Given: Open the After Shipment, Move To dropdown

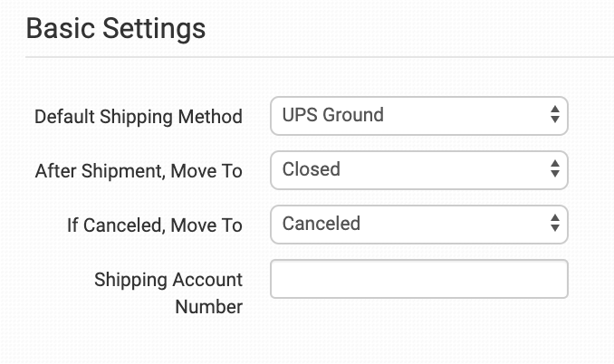Looking at the screenshot, I should [418, 169].
